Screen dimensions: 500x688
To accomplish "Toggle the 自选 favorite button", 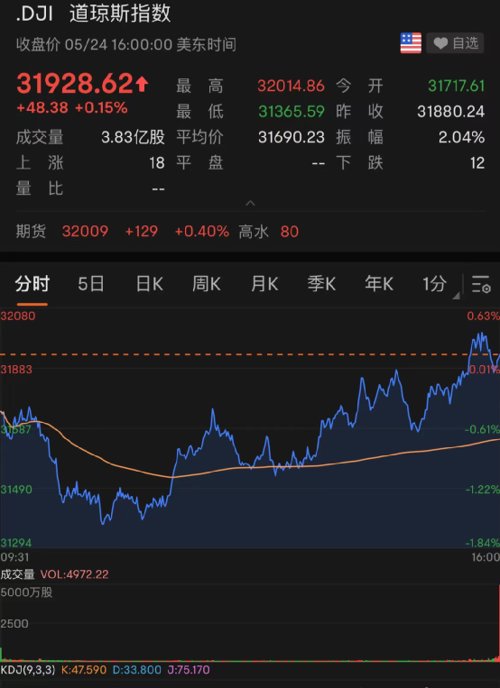I will click(455, 43).
